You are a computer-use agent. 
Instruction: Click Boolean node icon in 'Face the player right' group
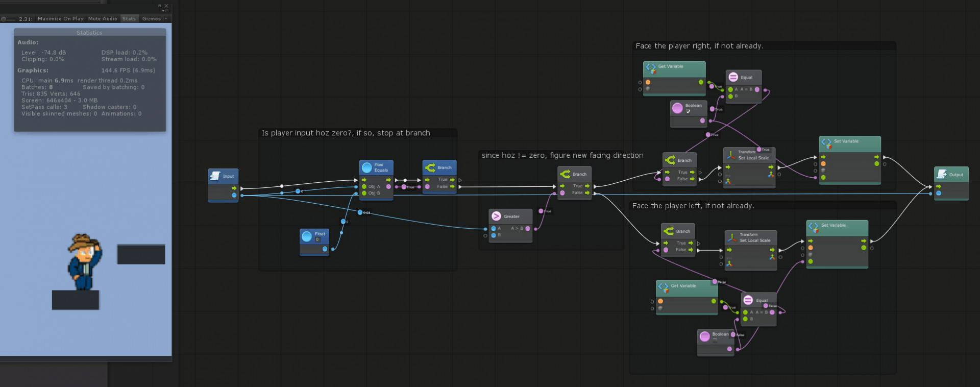click(x=677, y=108)
